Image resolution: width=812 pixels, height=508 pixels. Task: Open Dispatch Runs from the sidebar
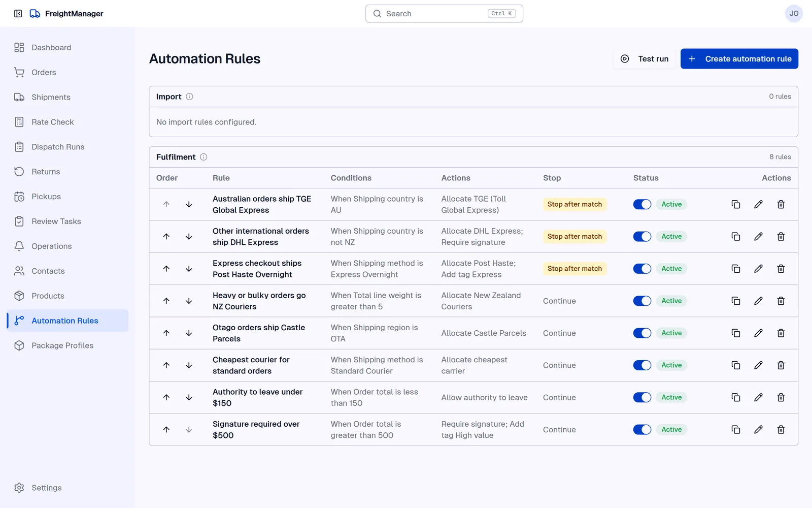(67, 147)
